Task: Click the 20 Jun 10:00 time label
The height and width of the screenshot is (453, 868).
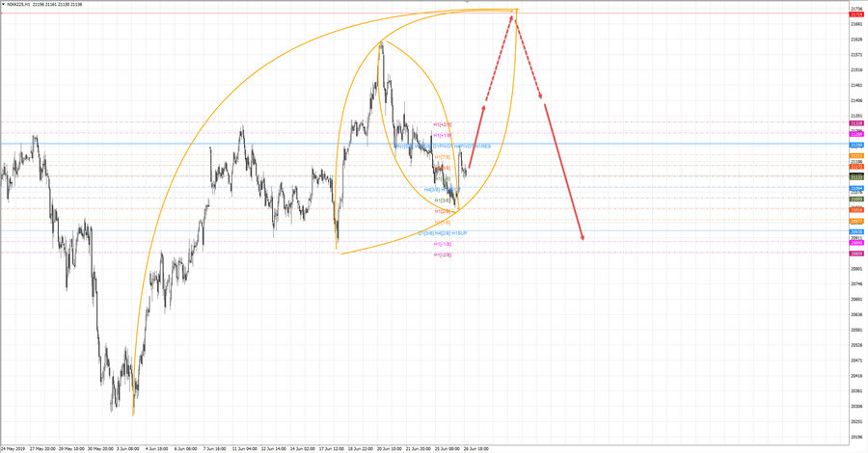Action: 390,448
